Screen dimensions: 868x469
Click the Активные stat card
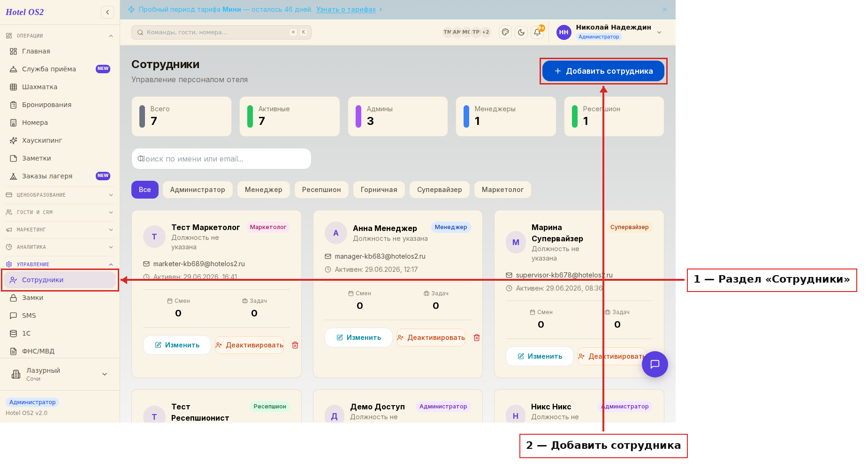(x=289, y=116)
